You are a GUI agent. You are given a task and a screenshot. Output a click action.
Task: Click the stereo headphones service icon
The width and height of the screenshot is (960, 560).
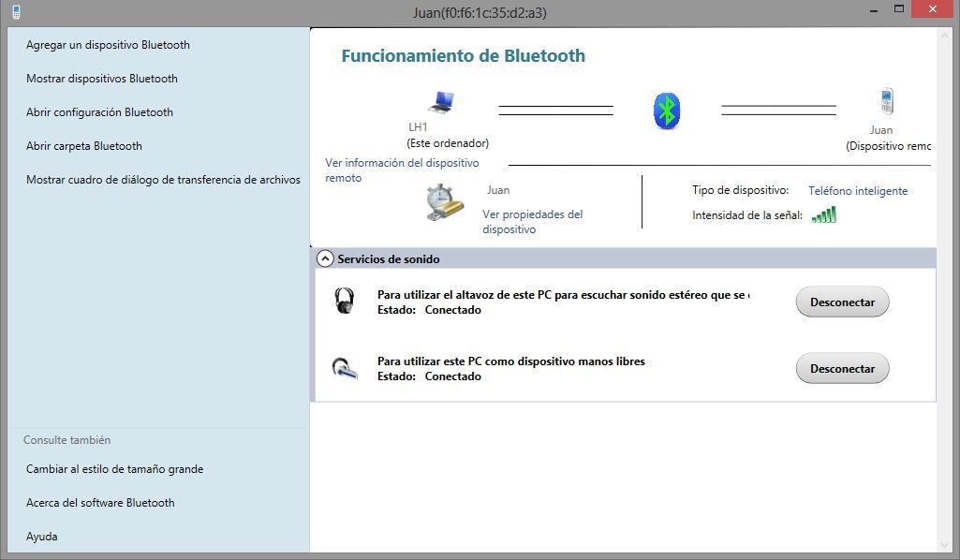point(345,302)
